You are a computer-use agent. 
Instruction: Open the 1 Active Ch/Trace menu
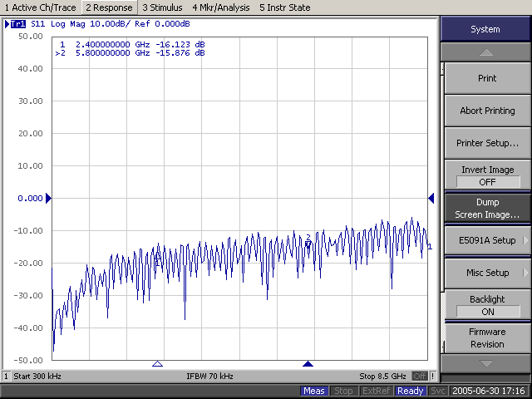click(40, 7)
